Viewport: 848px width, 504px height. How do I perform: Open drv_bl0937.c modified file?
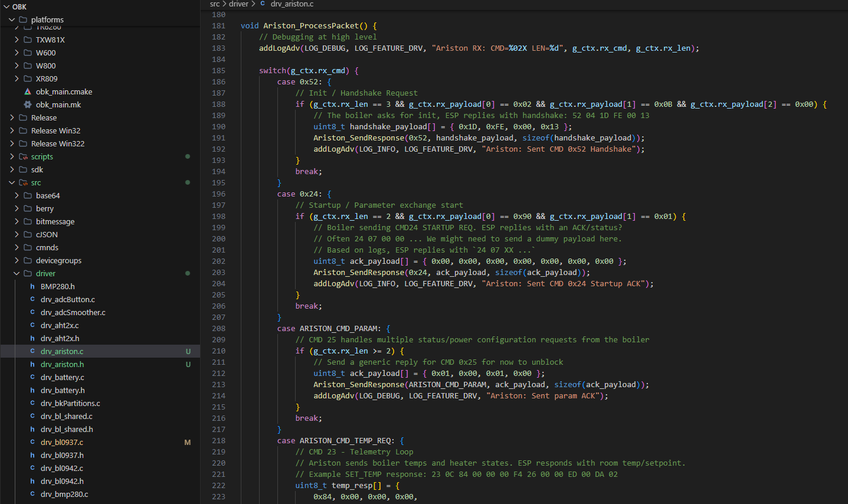pos(62,443)
